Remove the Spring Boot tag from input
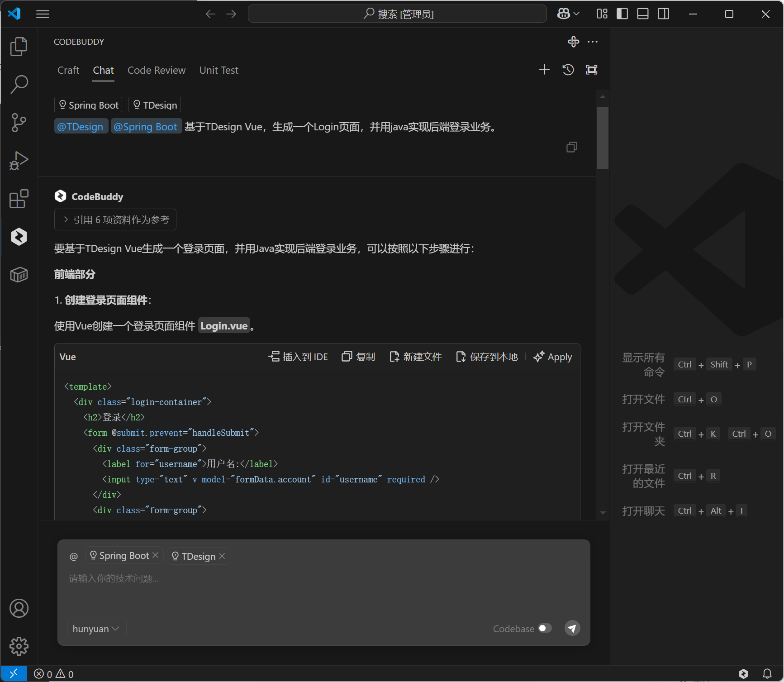Screen dimensions: 784x682 coord(156,555)
